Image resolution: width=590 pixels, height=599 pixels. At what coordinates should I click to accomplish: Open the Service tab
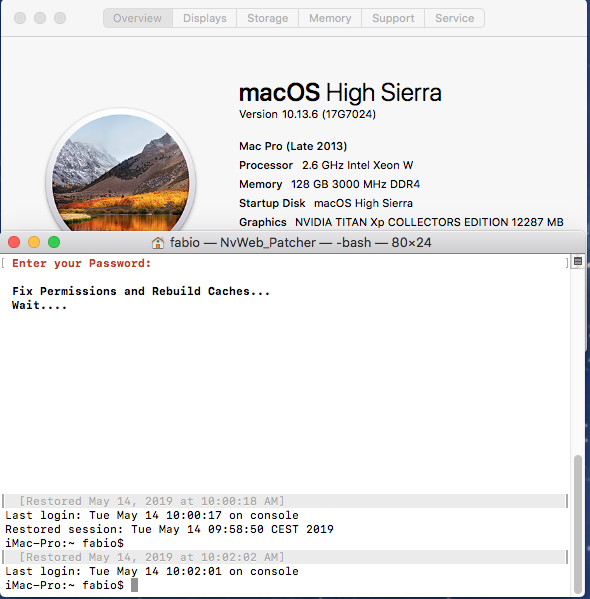(454, 18)
